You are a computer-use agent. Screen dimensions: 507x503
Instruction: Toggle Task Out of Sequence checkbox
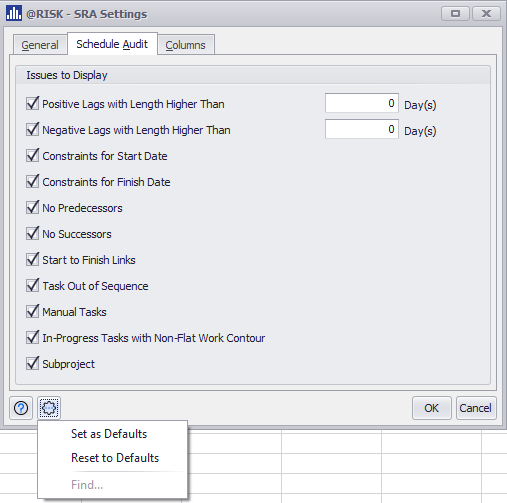pos(33,286)
